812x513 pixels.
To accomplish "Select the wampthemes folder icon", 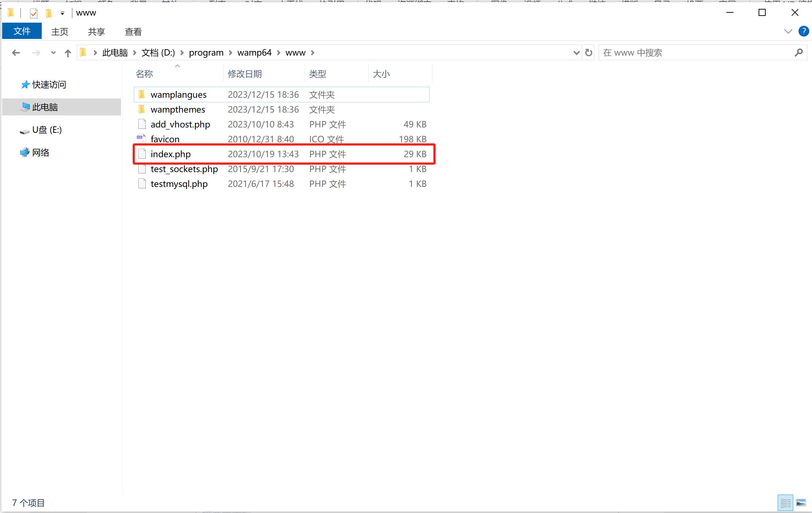I will [x=142, y=109].
